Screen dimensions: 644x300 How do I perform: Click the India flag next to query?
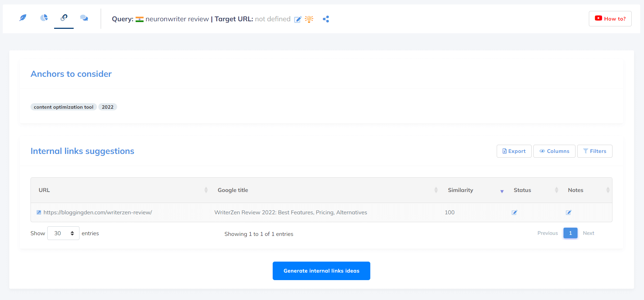(x=139, y=19)
